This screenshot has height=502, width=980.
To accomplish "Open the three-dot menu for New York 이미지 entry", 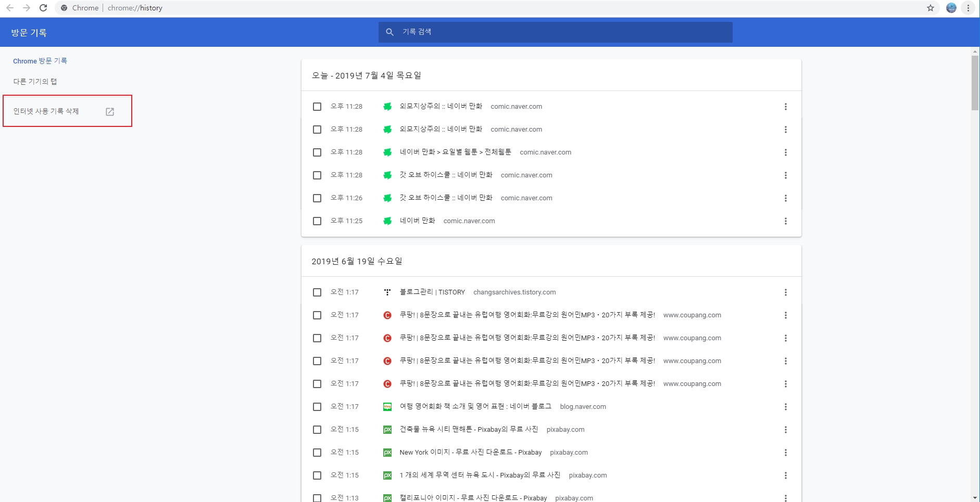I will click(786, 453).
